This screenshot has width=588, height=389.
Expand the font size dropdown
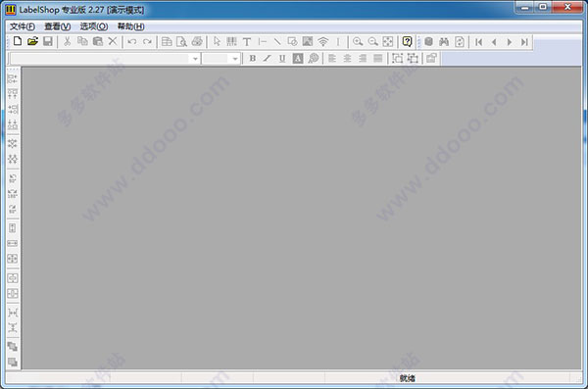[x=235, y=59]
